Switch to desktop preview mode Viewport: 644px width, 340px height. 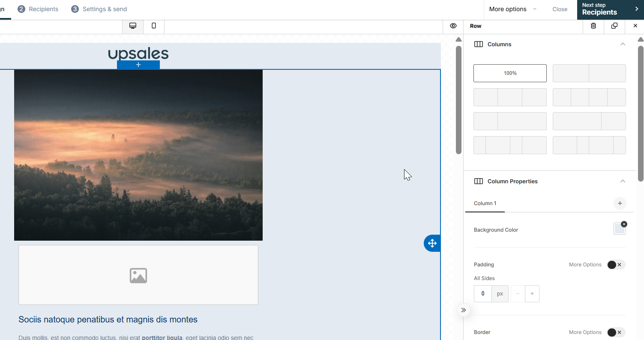click(x=133, y=26)
